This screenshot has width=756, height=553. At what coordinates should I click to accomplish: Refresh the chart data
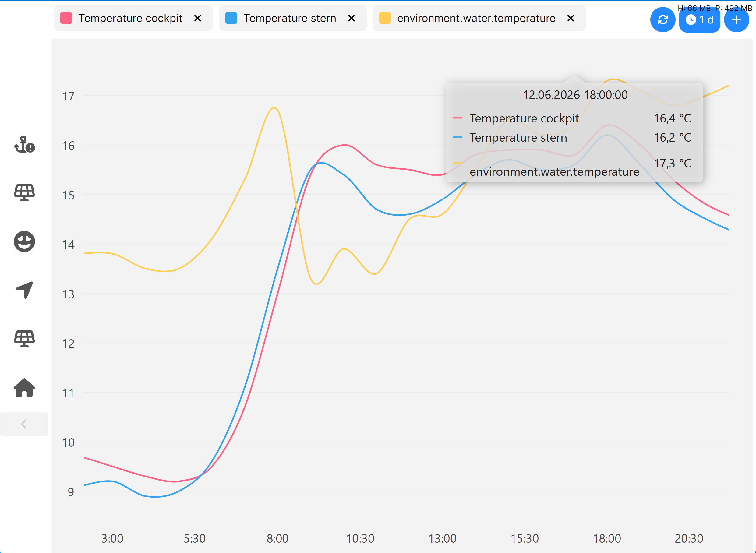[662, 20]
